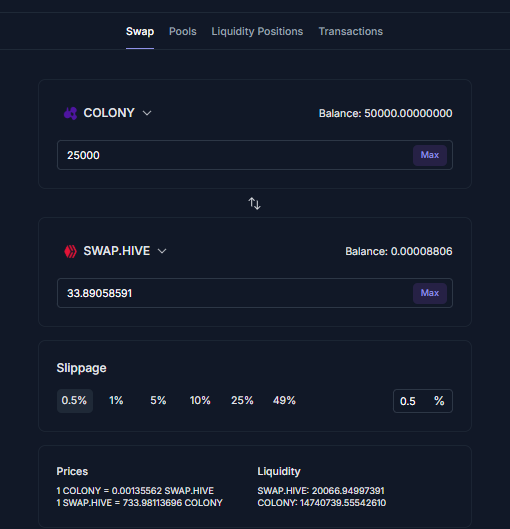The height and width of the screenshot is (529, 510).
Task: Choose the 49% slippage preset
Action: click(x=284, y=401)
